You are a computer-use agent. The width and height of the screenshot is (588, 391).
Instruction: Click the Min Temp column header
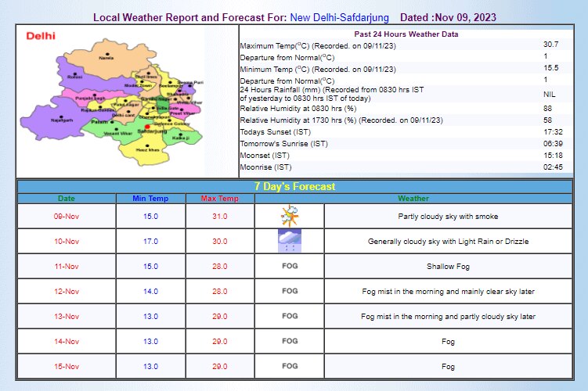click(151, 199)
